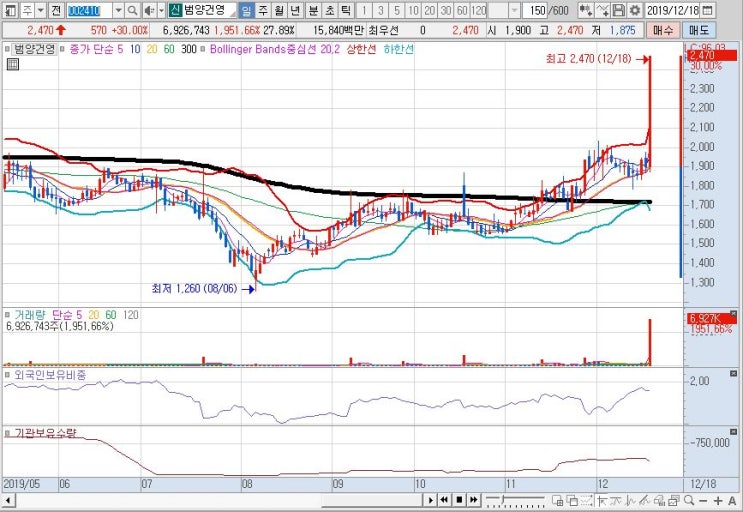Viewport: 743px width, 512px height.
Task: Expand the stock code 002410 dropdown
Action: point(118,10)
